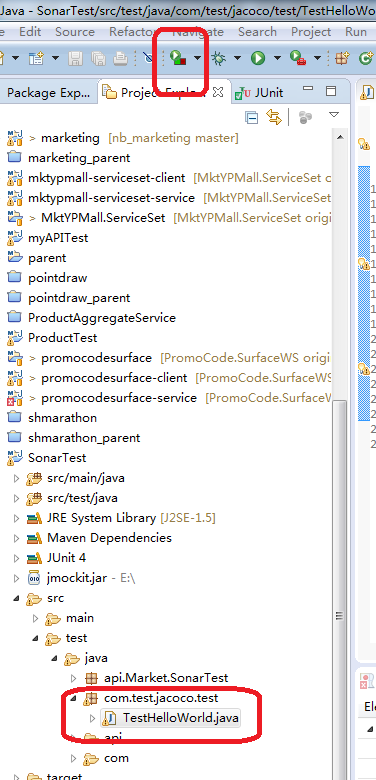Open the Coverage launch dropdown arrow
This screenshot has height=780, width=376.
pyautogui.click(x=197, y=58)
